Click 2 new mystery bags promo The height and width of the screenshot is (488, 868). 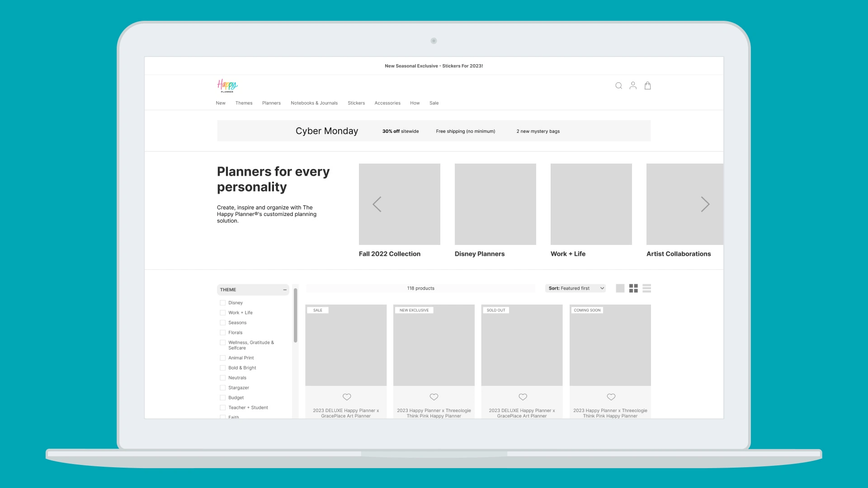coord(538,131)
